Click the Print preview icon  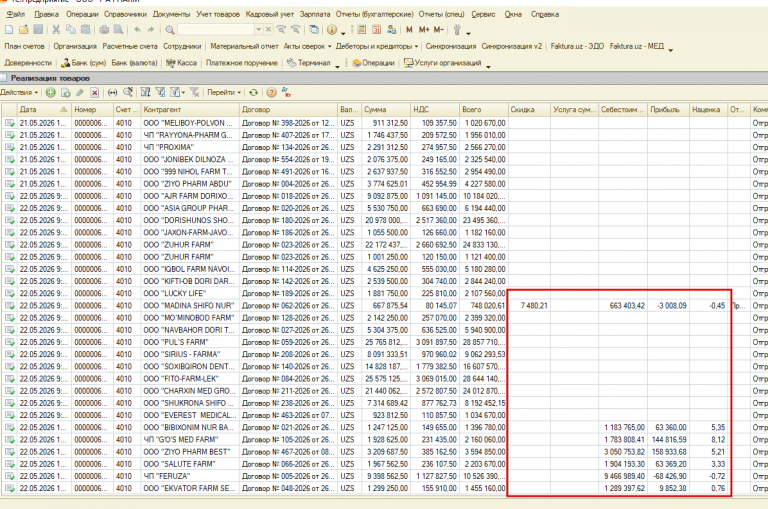(x=118, y=30)
